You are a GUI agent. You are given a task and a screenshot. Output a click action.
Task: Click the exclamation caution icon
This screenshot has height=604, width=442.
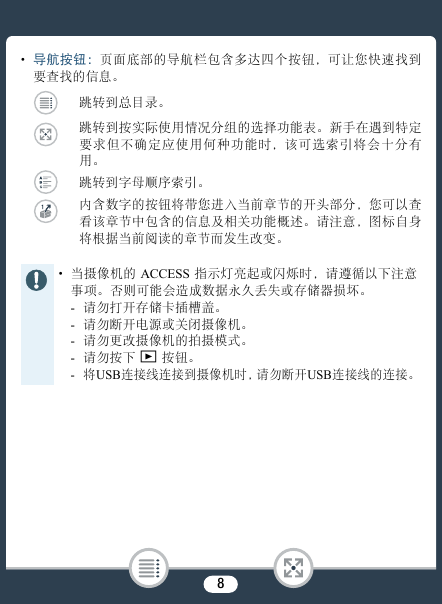36,280
